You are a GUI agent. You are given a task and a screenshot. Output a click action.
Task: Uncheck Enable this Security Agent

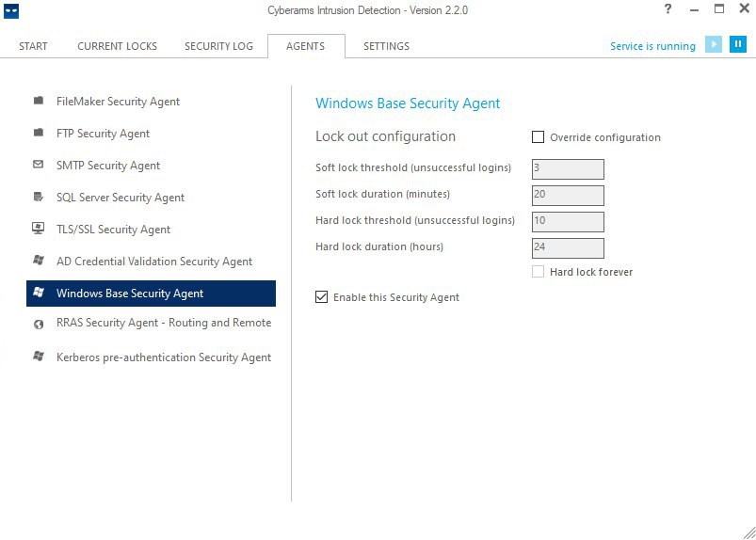[321, 296]
